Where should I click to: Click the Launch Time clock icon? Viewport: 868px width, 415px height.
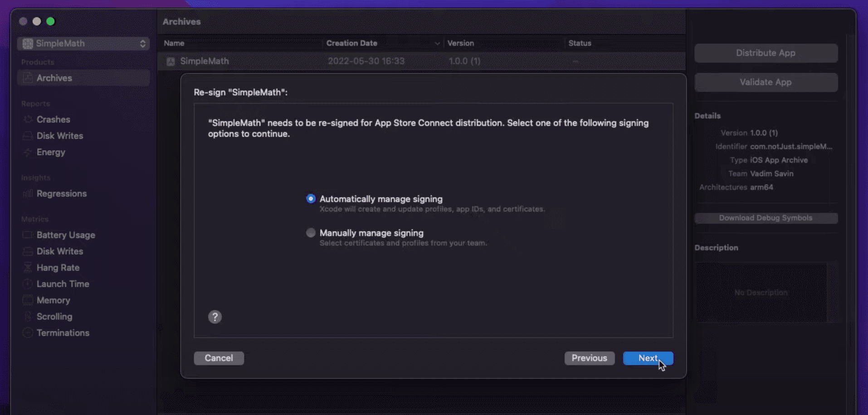[28, 284]
